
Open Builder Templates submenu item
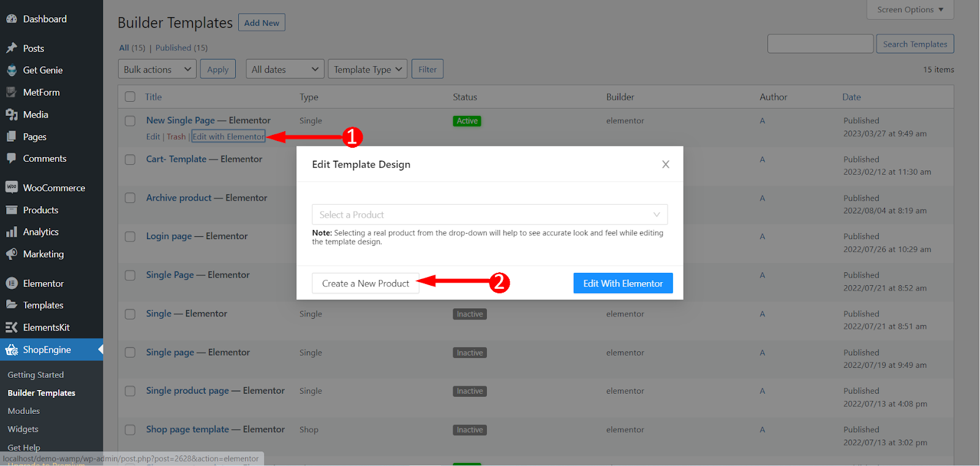(x=42, y=393)
